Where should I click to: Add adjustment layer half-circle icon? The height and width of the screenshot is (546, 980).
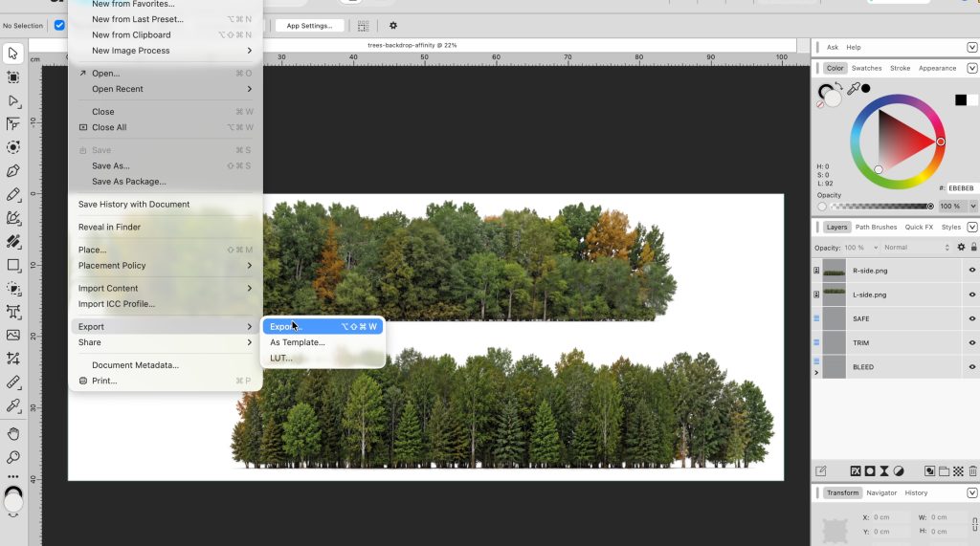tap(899, 471)
